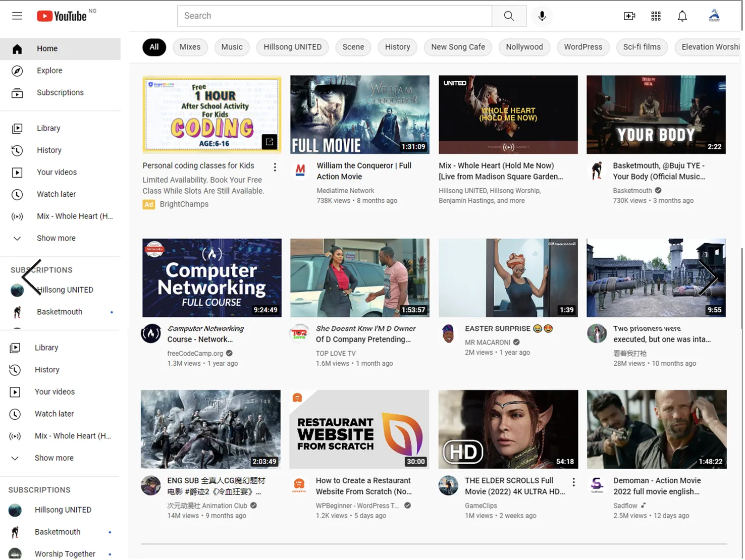Open Sadflow channel avatar
The image size is (745, 560).
point(598,486)
